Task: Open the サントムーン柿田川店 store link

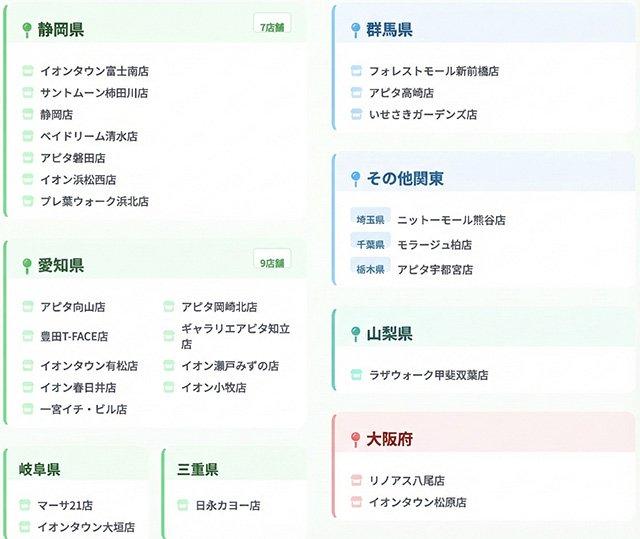Action: [x=93, y=93]
